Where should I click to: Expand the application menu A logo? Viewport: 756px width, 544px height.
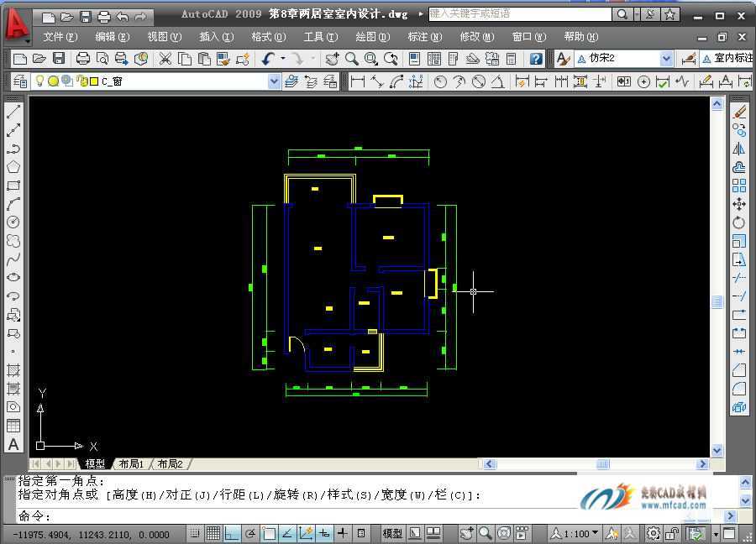[x=17, y=27]
